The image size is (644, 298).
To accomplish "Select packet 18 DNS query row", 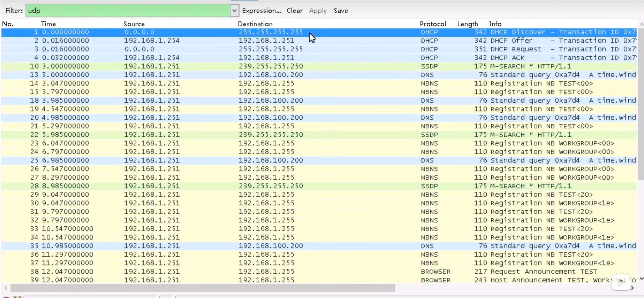I will (319, 101).
